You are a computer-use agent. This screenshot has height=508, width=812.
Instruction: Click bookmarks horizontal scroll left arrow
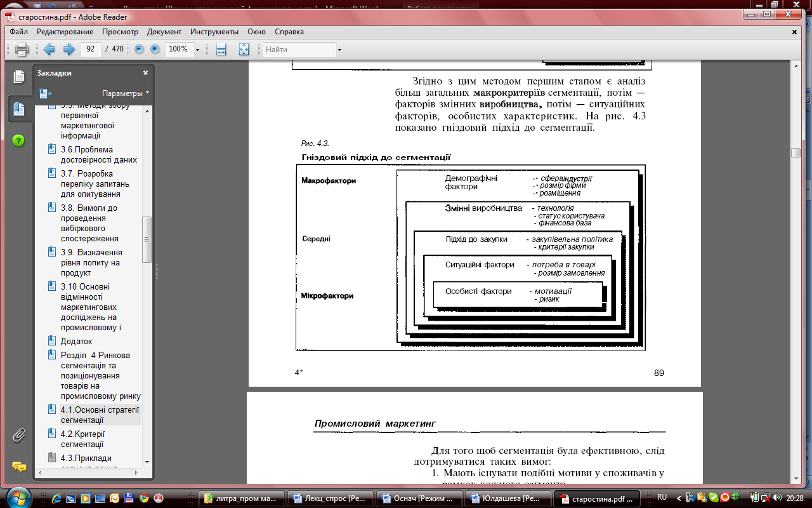click(41, 472)
